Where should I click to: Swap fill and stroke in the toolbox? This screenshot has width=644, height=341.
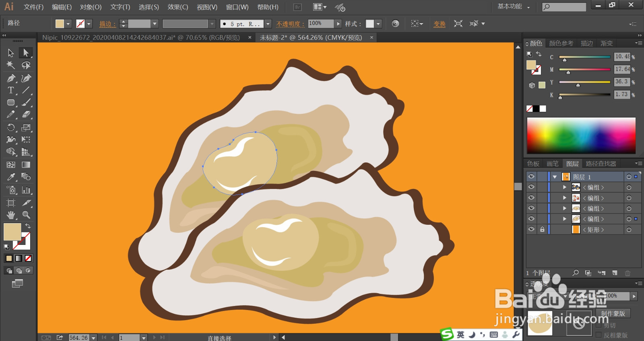pos(28,226)
